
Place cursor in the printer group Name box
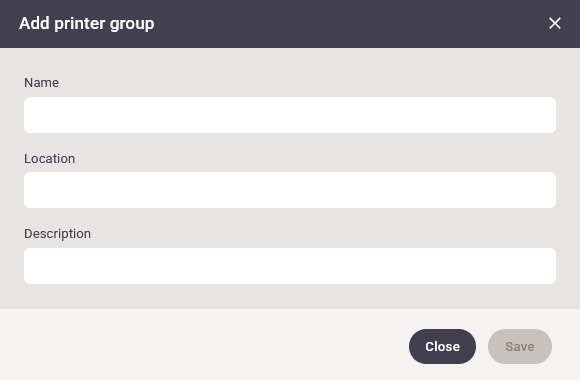point(290,115)
